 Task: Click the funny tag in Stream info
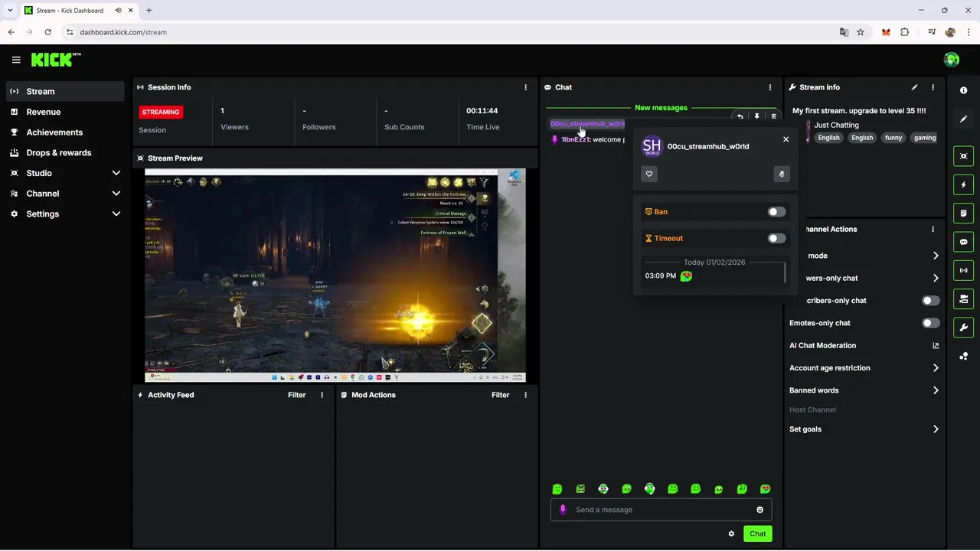click(893, 138)
